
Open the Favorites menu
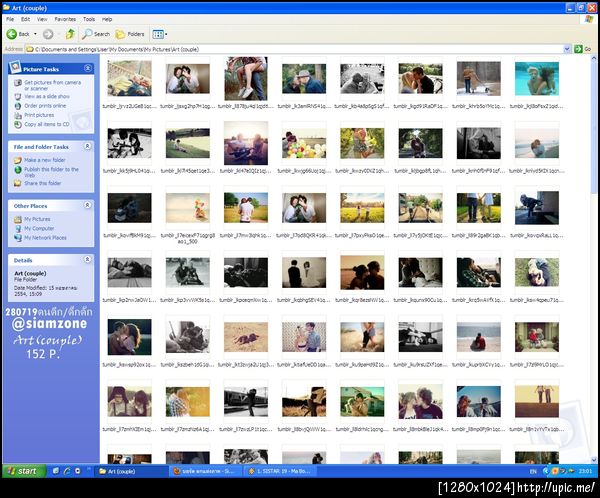[x=65, y=19]
